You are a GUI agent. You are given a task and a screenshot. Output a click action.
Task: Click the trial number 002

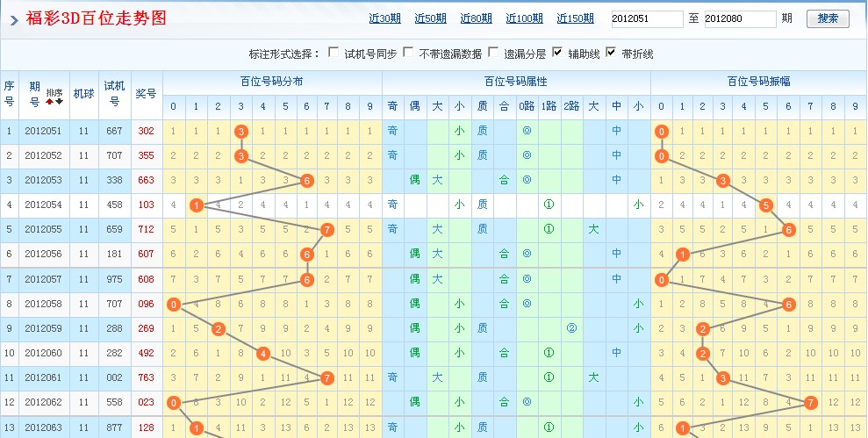(x=115, y=377)
